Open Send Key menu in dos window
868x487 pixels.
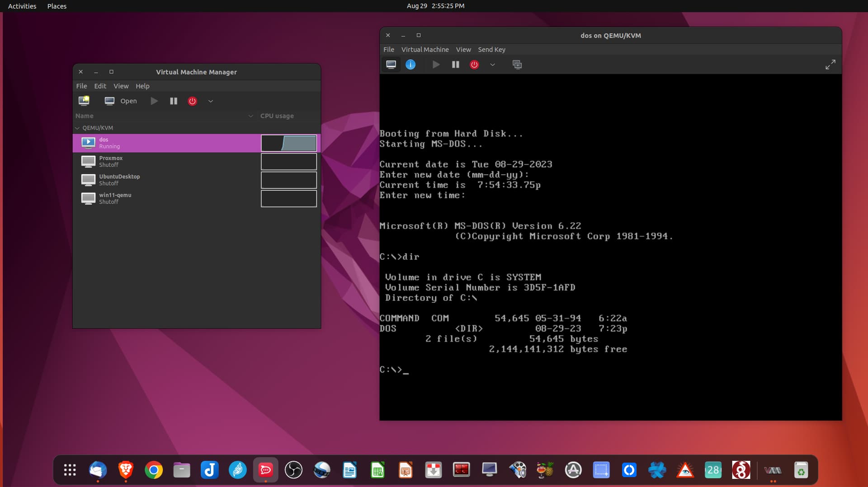point(492,49)
